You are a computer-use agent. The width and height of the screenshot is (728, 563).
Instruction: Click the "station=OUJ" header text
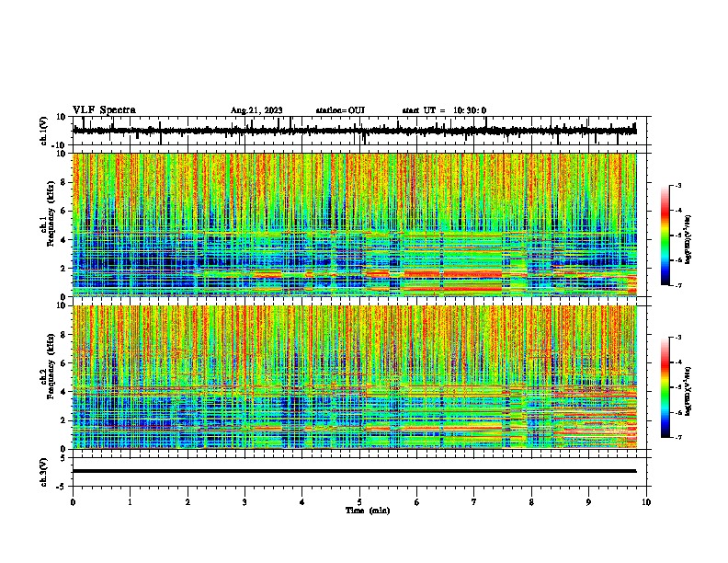click(340, 110)
